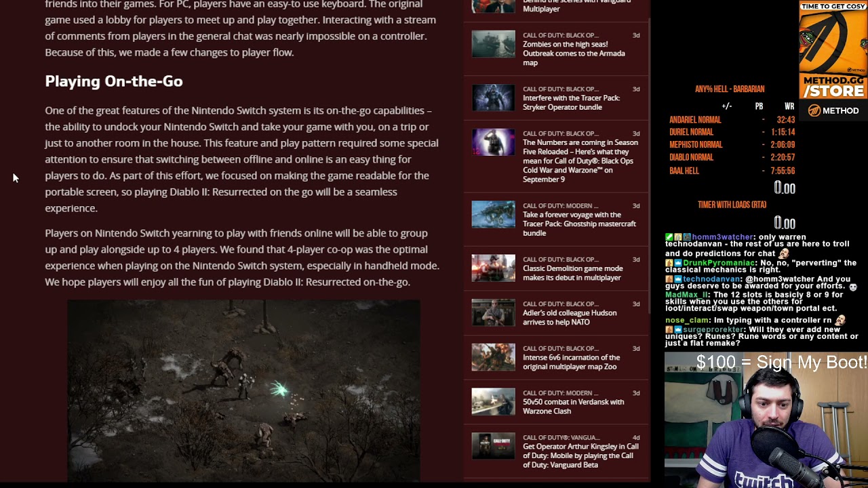The image size is (868, 488).
Task: Click the 'TIMER WITH LOADS (RTA)' label
Action: [x=732, y=205]
